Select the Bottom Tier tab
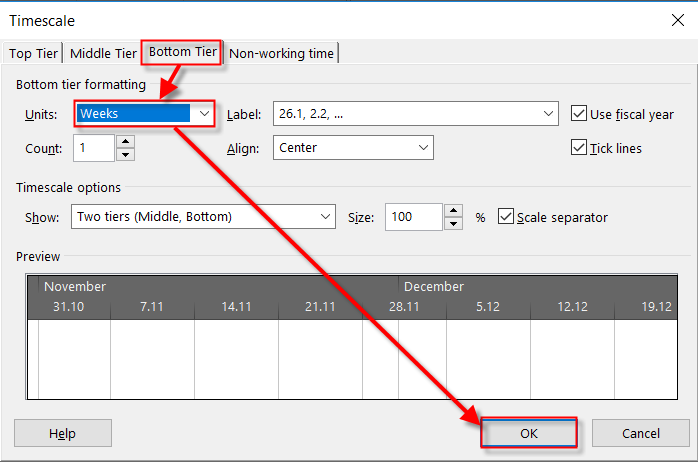698x462 pixels. [183, 52]
